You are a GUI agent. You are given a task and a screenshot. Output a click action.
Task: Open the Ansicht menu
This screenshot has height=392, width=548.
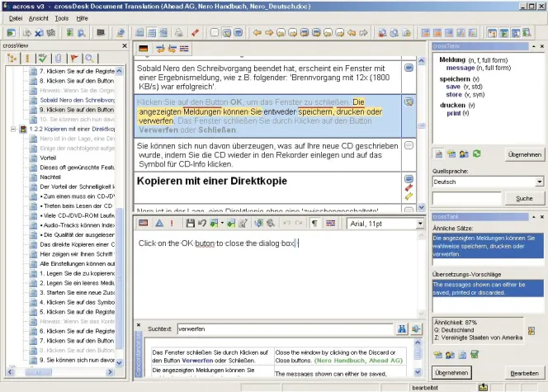point(38,17)
